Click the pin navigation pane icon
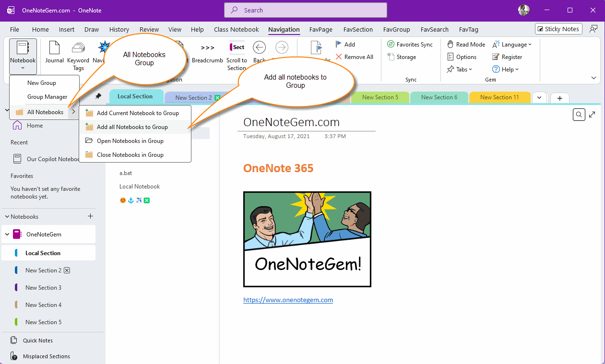 tap(98, 96)
